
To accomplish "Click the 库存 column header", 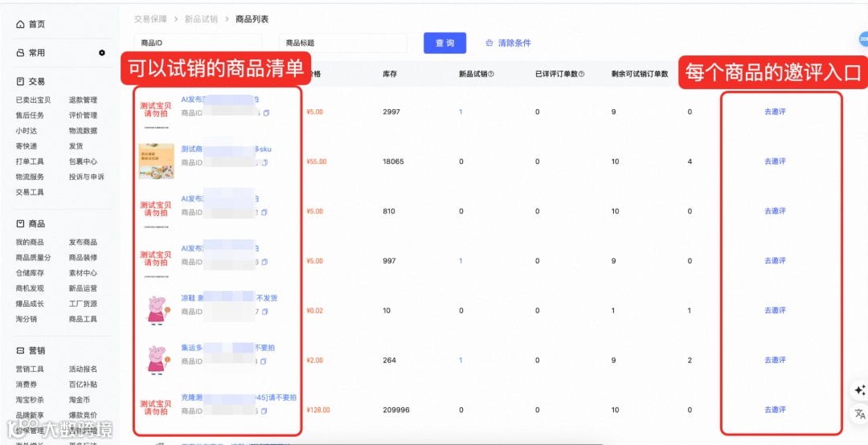I will (x=390, y=74).
